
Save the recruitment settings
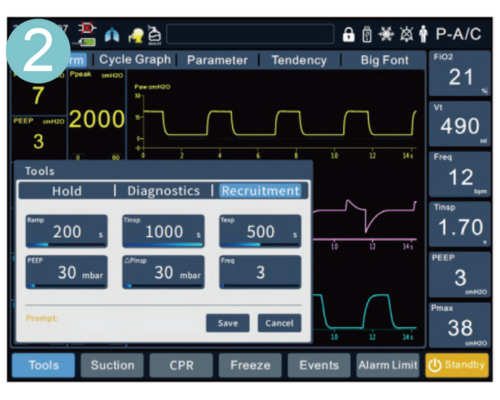coord(228,323)
